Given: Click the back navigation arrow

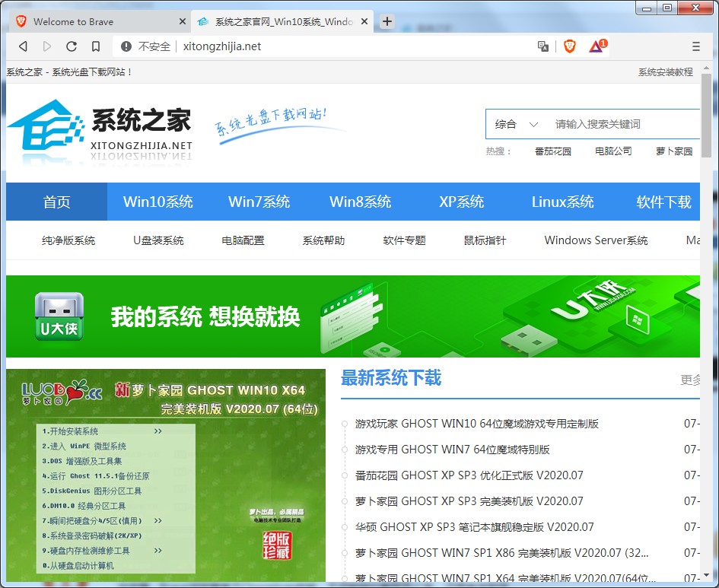Looking at the screenshot, I should tap(24, 46).
